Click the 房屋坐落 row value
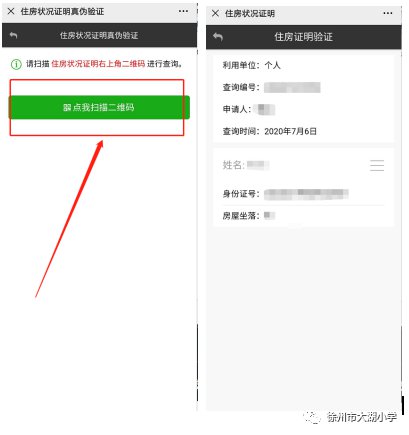 (x=269, y=216)
